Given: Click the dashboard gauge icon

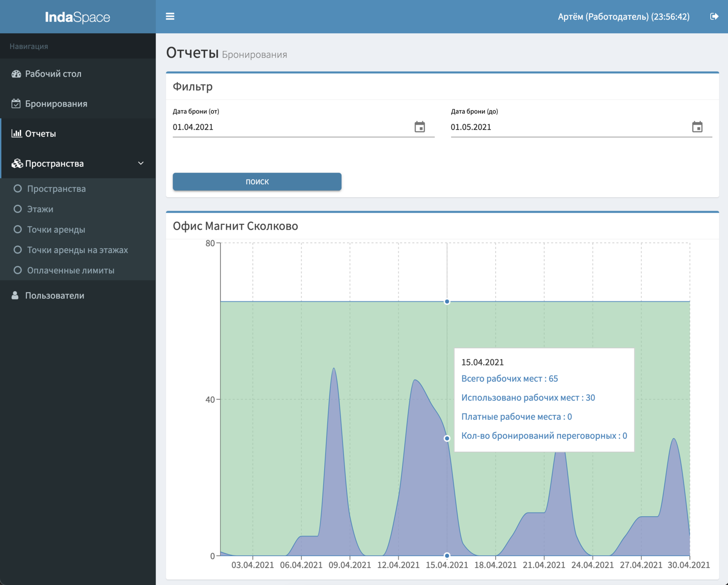Looking at the screenshot, I should coord(16,74).
